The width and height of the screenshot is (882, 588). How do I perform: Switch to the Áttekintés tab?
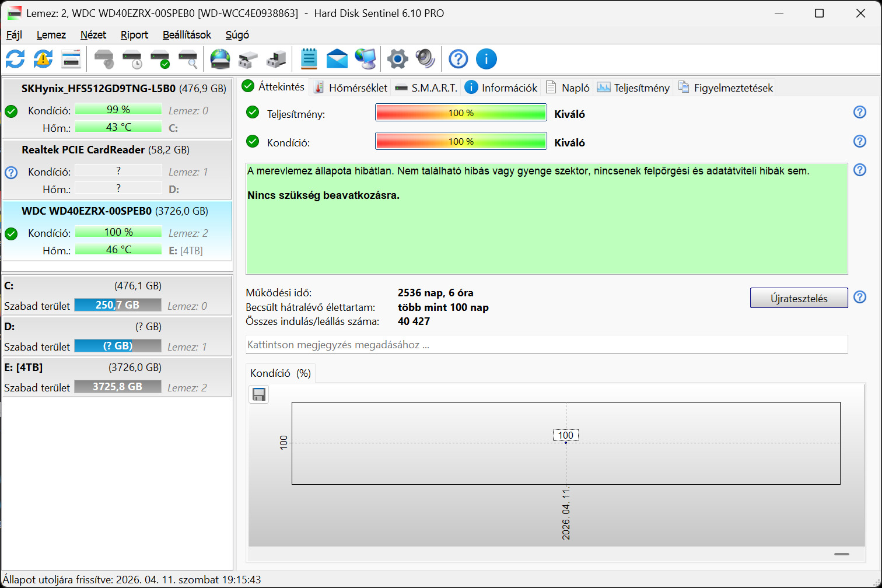point(274,86)
